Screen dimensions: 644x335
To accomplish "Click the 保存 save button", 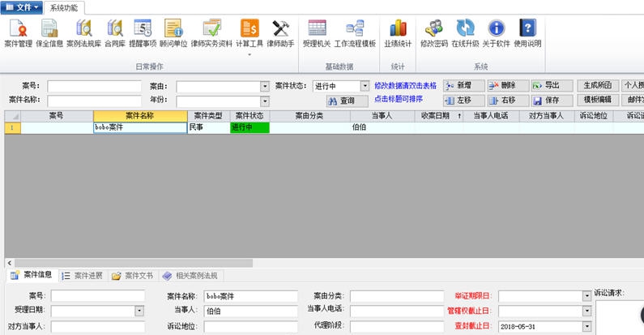I will click(x=552, y=101).
